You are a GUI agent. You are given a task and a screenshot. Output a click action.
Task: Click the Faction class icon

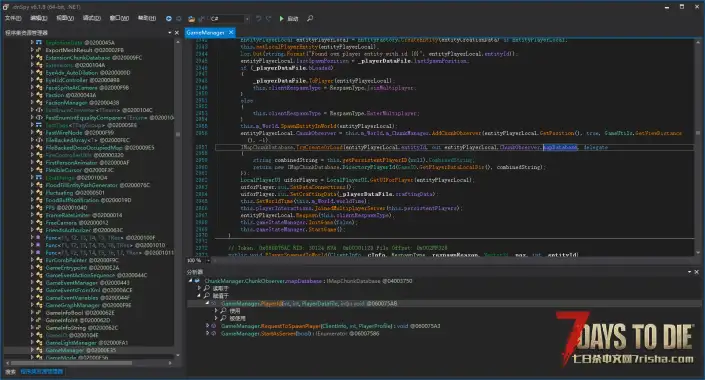(x=39, y=95)
